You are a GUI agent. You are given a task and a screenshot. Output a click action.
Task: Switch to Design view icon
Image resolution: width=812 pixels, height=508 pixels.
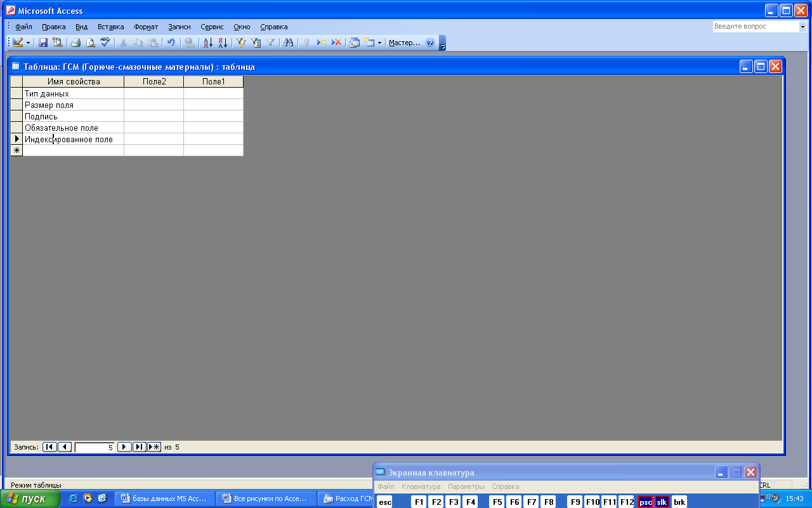click(x=17, y=43)
